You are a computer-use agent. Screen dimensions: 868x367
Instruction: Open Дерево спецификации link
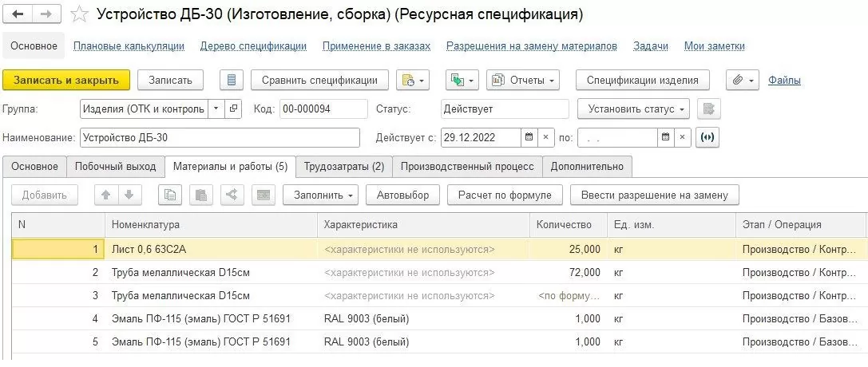click(x=253, y=46)
